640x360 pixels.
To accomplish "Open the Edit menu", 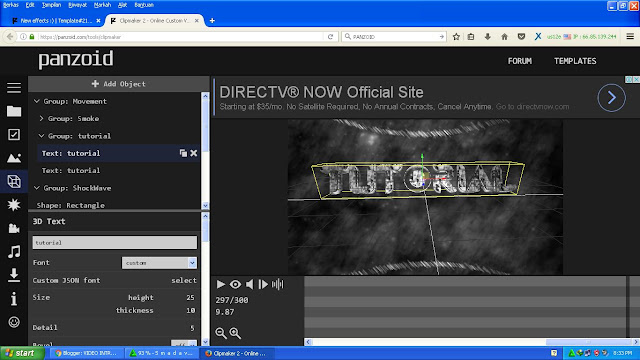I will click(x=30, y=5).
